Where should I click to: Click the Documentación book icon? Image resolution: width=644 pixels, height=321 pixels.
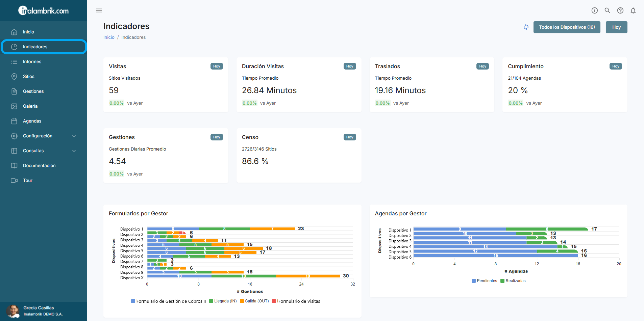[14, 165]
